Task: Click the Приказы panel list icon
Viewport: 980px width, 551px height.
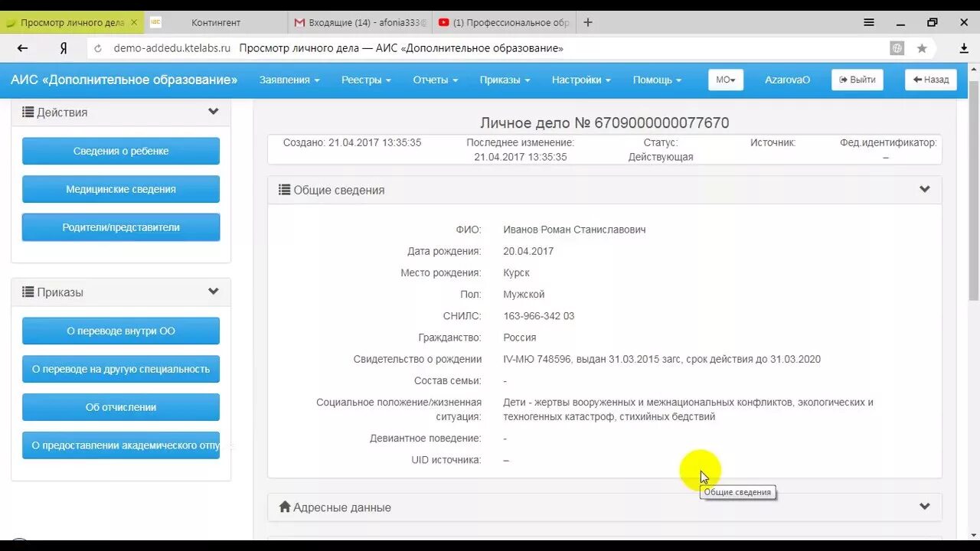Action: point(28,292)
